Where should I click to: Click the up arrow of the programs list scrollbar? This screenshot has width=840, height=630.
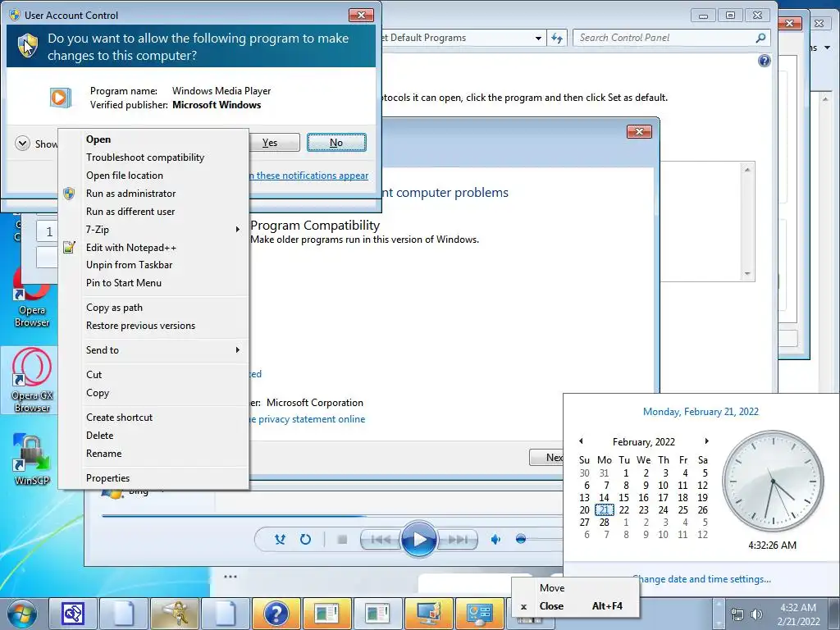[747, 170]
